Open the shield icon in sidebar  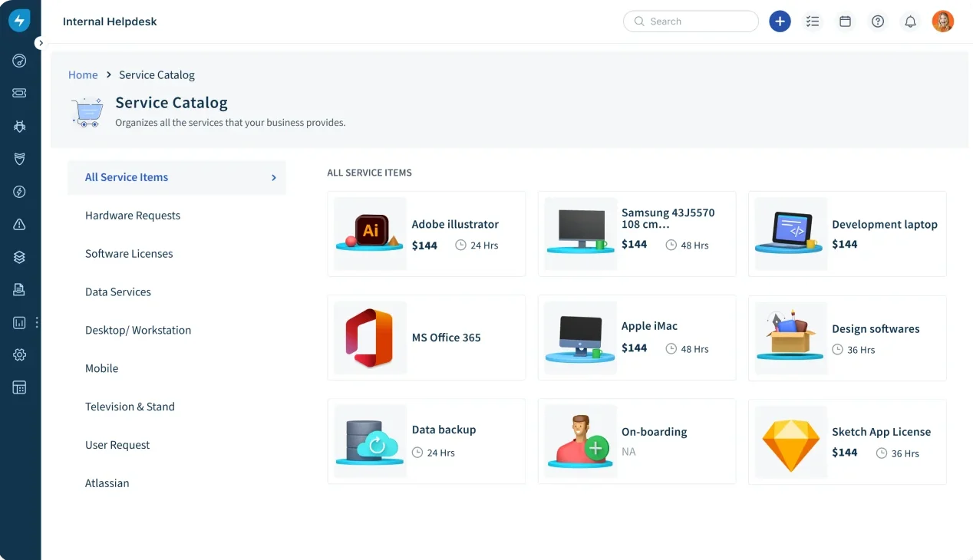(19, 159)
